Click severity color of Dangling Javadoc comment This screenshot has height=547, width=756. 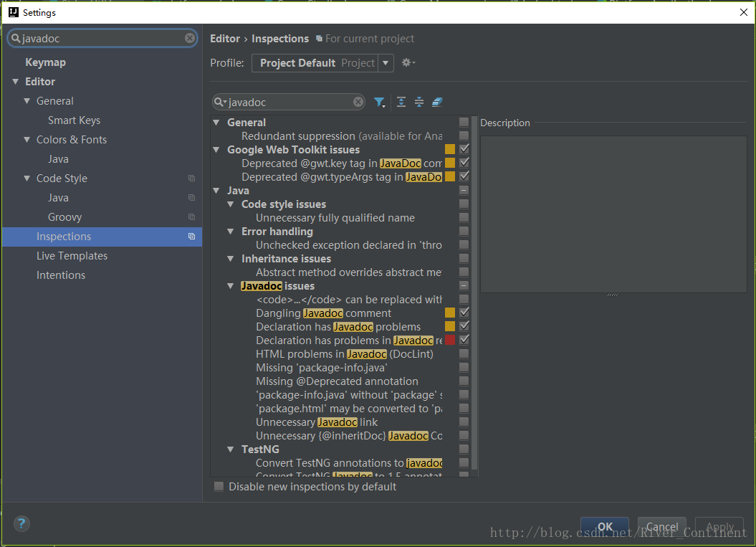point(450,313)
